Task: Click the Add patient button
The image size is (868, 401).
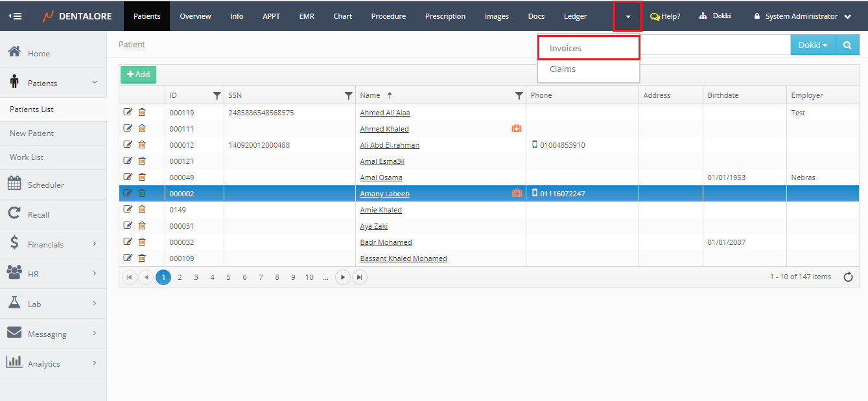Action: (x=138, y=74)
